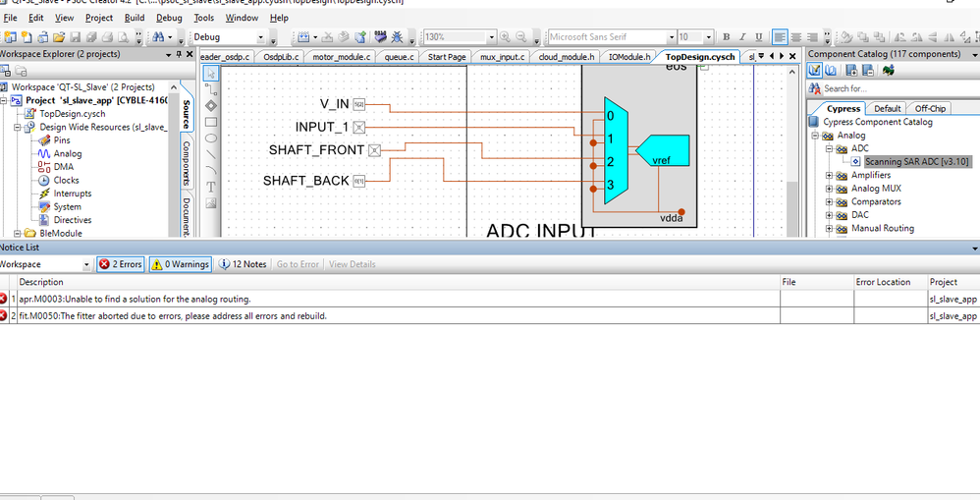Open the Build menu
Screen dimensions: 980x500
point(135,18)
